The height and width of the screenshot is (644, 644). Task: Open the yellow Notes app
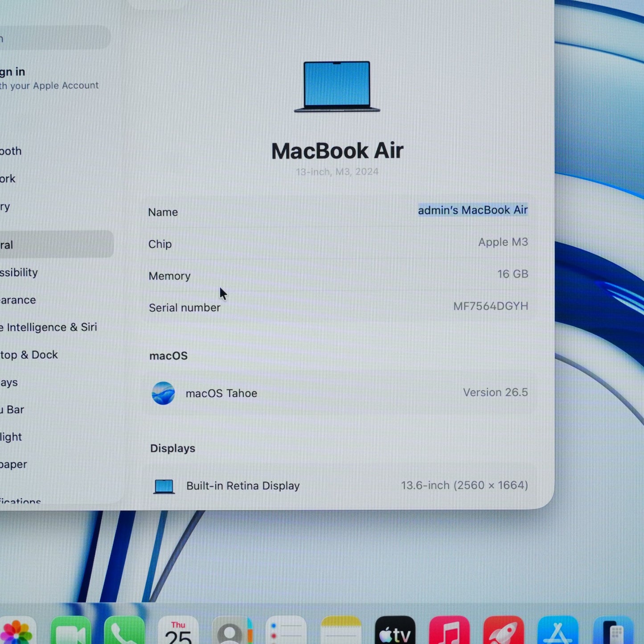click(x=341, y=630)
